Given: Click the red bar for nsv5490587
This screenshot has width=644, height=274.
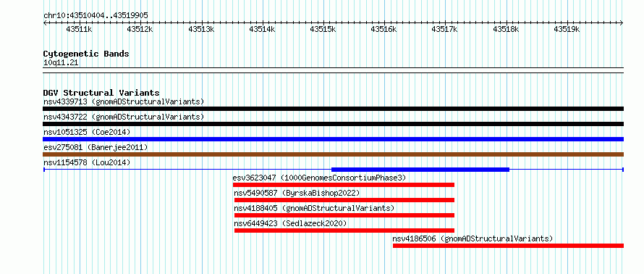Looking at the screenshot, I should [x=344, y=200].
